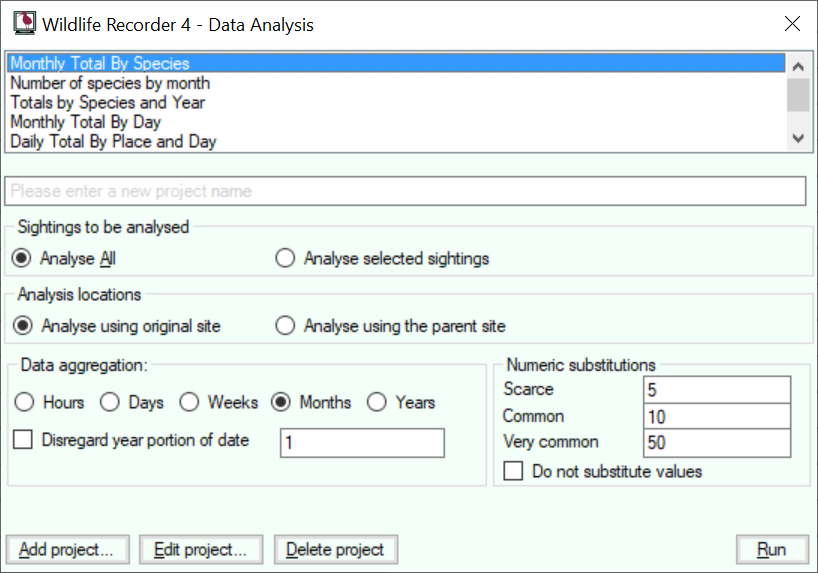Select Monthly Total By Species project
This screenshot has width=818, height=573.
coord(396,63)
